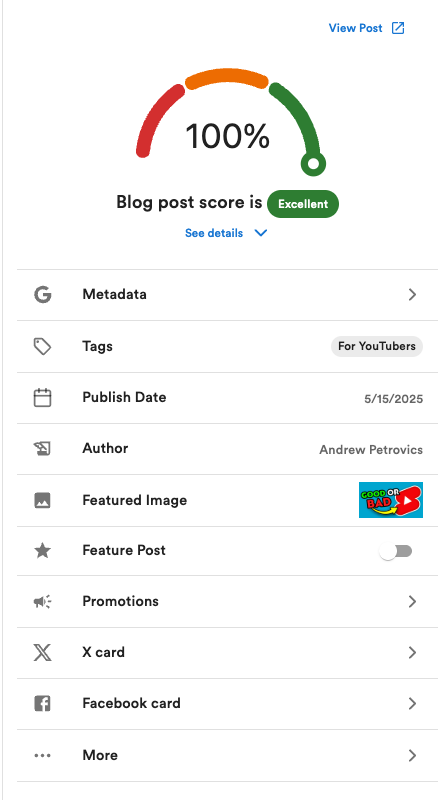The image size is (448, 800).
Task: Click the three-dots More icon
Action: tap(42, 756)
